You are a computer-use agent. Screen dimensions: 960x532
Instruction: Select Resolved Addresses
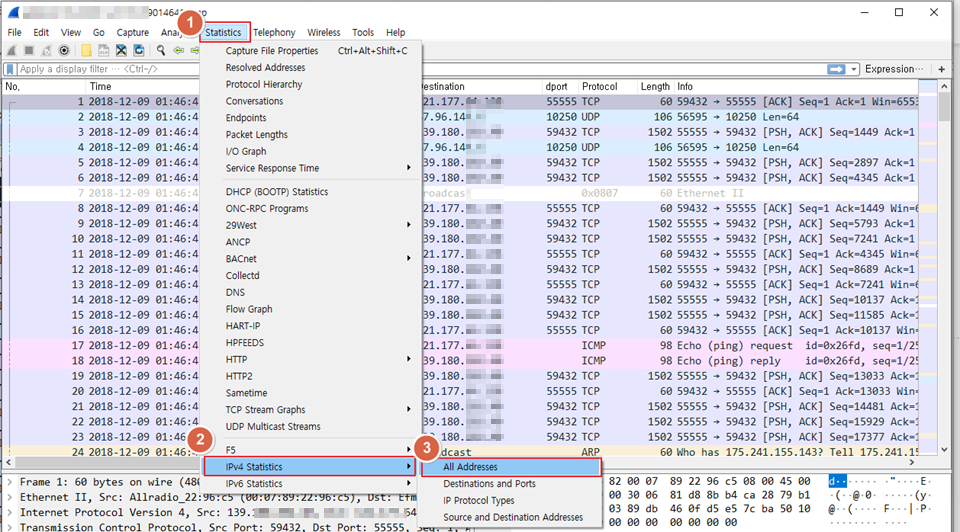(x=311, y=67)
